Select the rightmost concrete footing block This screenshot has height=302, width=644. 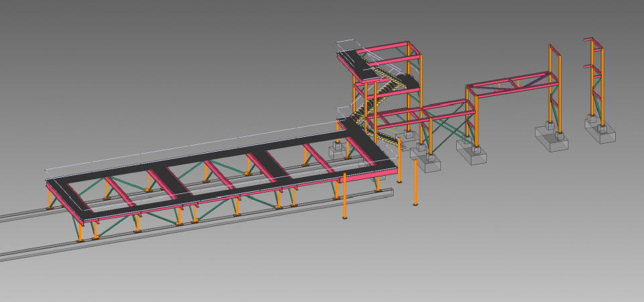click(x=600, y=133)
